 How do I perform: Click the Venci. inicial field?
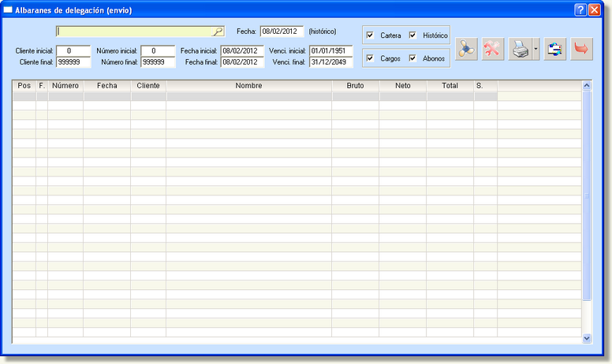(331, 50)
